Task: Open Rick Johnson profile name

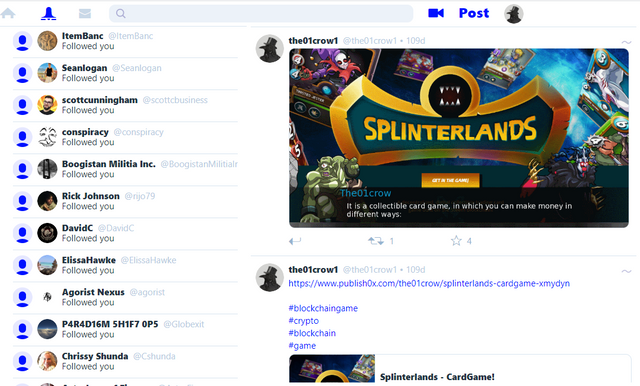Action: (91, 196)
